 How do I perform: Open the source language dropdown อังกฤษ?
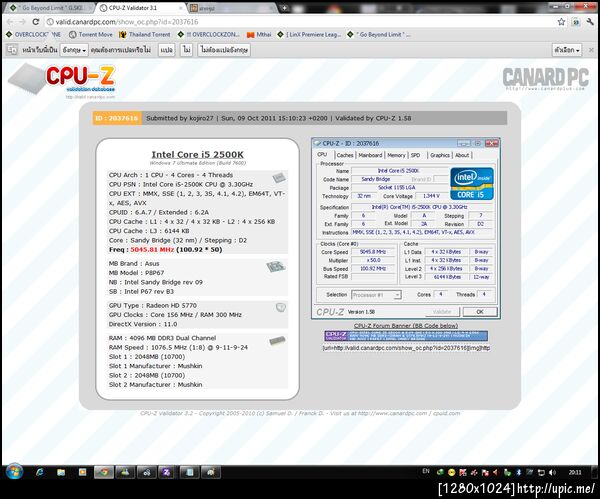coord(74,50)
